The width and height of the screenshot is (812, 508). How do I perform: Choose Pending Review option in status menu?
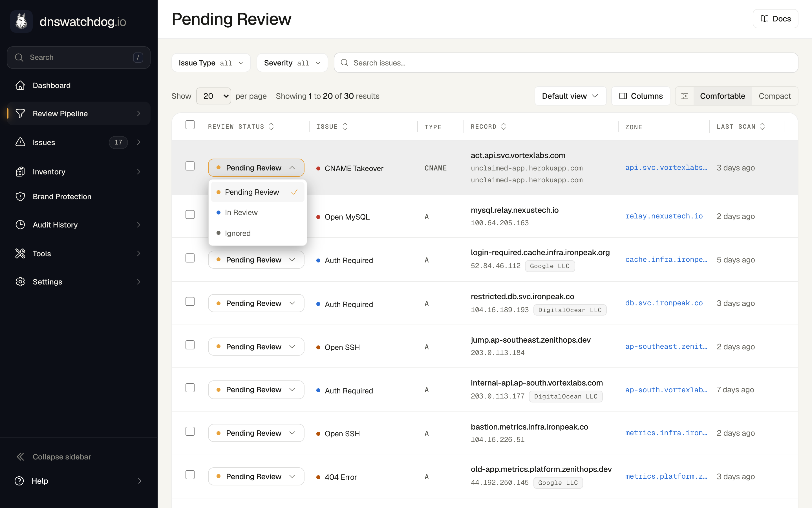(x=257, y=192)
